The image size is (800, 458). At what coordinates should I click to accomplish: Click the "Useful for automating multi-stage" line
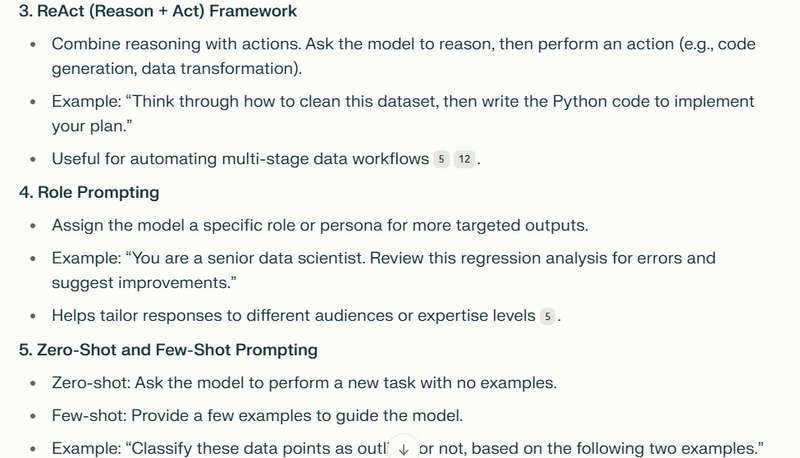tap(240, 159)
